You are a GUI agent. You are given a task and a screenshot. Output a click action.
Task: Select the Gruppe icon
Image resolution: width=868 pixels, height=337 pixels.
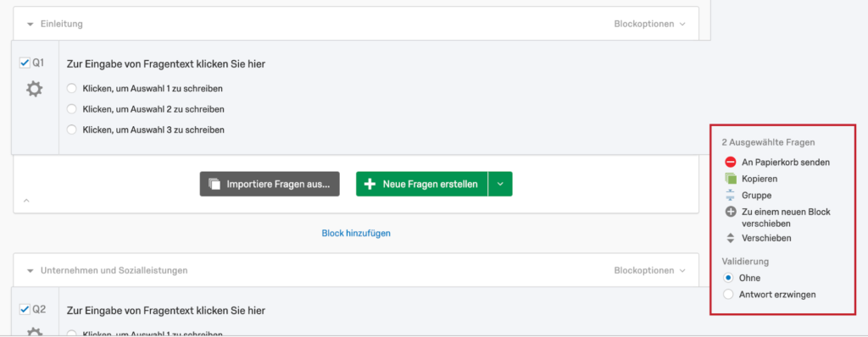[x=730, y=196]
